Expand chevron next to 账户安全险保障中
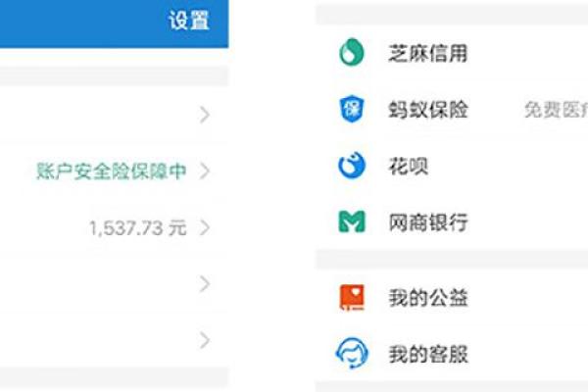 205,171
